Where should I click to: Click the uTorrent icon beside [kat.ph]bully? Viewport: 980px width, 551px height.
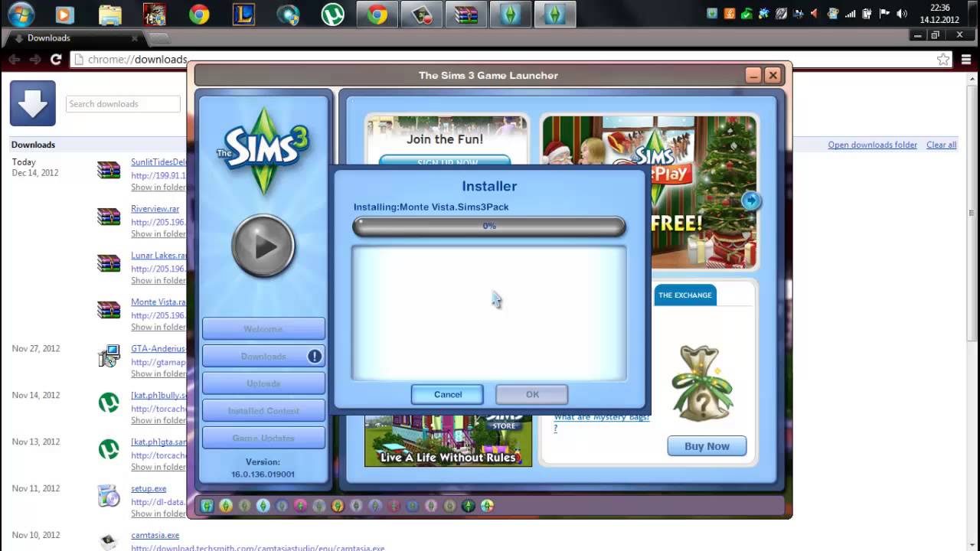[109, 403]
